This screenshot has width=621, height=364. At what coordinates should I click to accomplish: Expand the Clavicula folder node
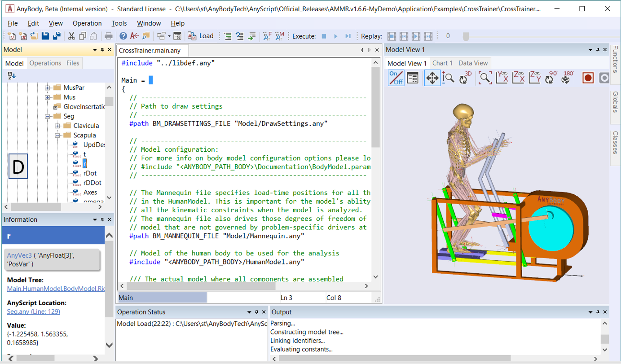pos(57,126)
